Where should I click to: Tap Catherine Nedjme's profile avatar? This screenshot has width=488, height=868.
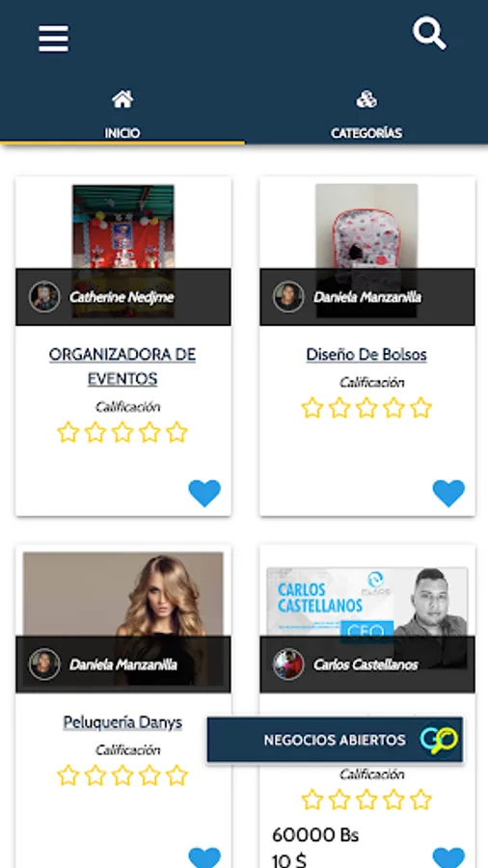pyautogui.click(x=44, y=297)
